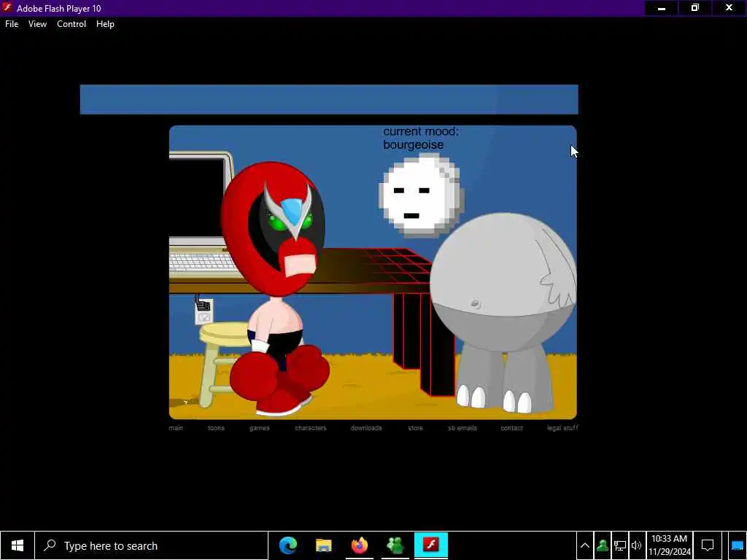The width and height of the screenshot is (747, 560).
Task: Open the clock showing 10:33 AM
Action: point(669,545)
